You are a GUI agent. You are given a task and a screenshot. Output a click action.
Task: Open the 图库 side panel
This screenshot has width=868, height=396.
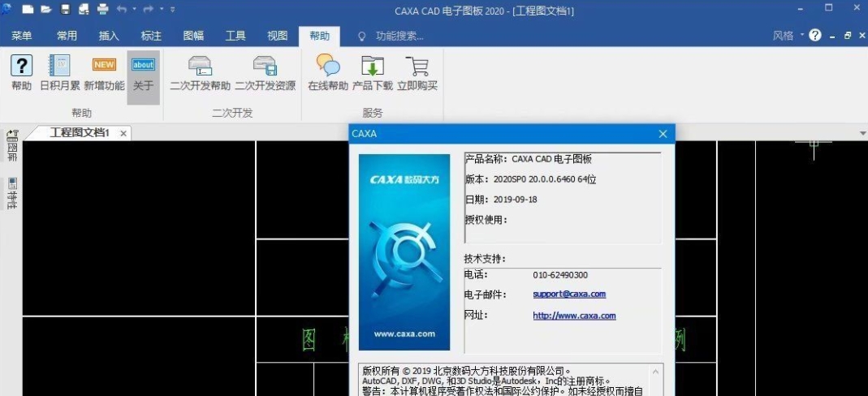point(11,145)
